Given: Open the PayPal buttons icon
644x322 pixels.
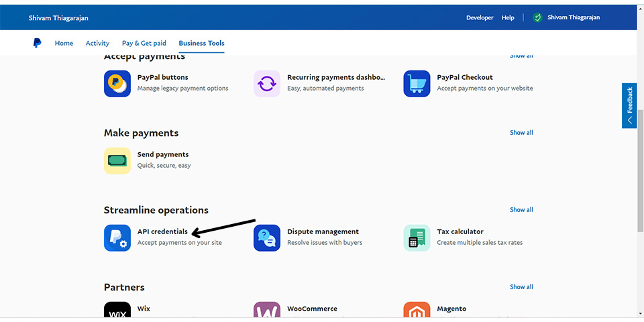Looking at the screenshot, I should [x=117, y=84].
